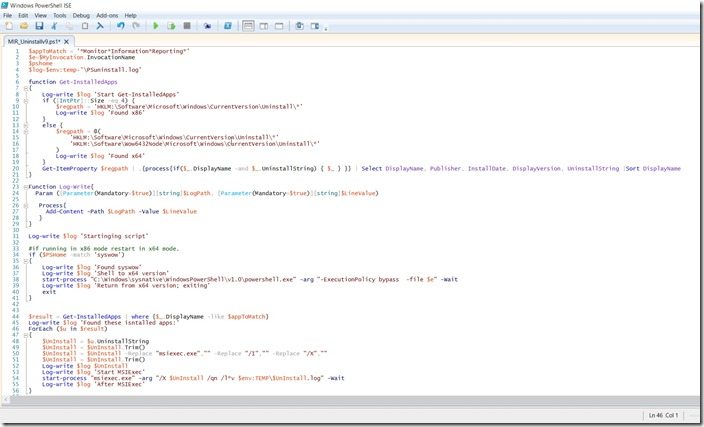This screenshot has width=704, height=427.
Task: Click the Param Mandatory parameters line
Action: [207, 194]
